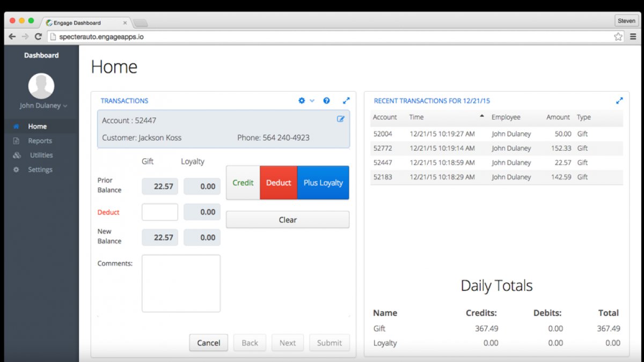Click the Phone: 564 240-4923 text

click(273, 138)
